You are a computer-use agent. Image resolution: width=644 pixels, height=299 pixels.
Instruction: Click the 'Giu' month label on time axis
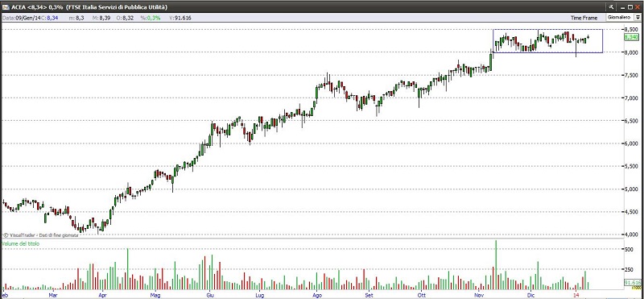click(x=210, y=295)
